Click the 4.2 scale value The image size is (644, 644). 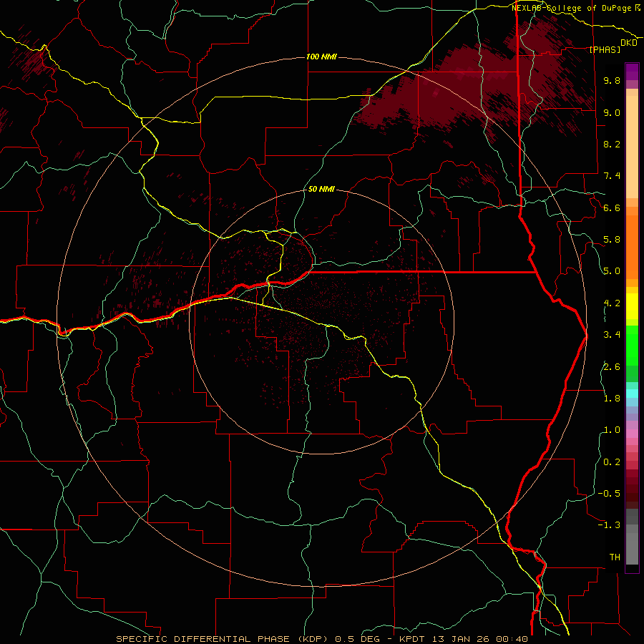coord(612,303)
